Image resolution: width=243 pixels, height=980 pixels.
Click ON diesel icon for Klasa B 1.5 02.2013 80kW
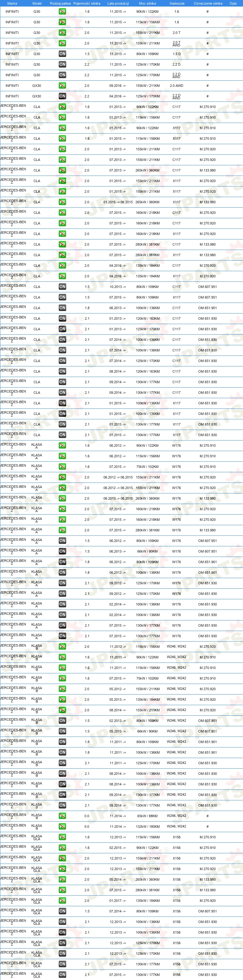(x=62, y=721)
